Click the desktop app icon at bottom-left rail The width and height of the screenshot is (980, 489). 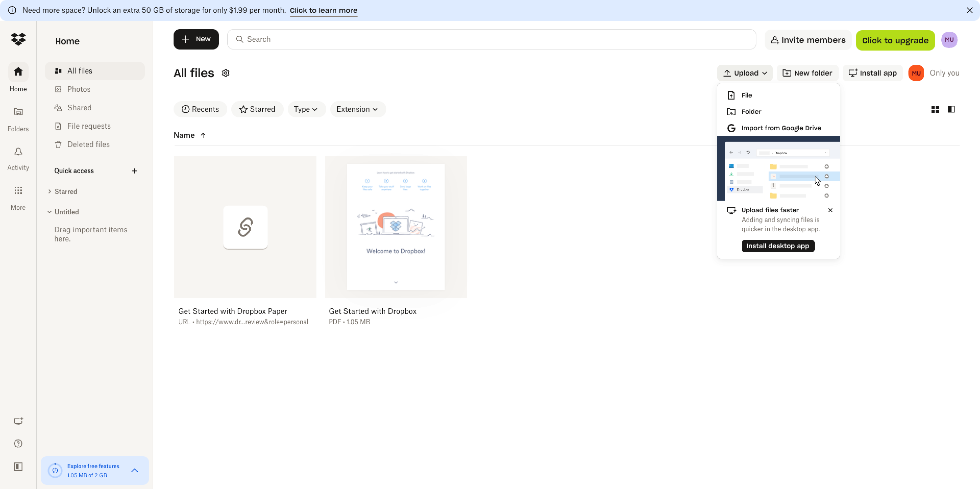(18, 421)
